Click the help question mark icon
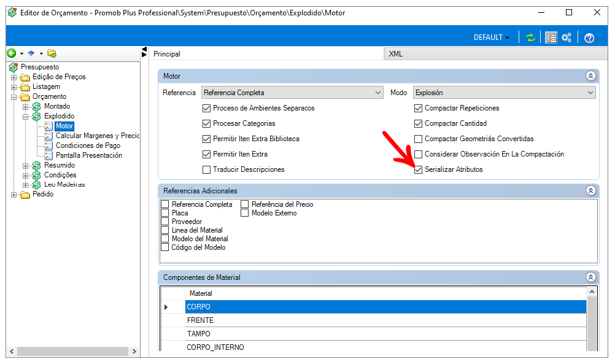615x364 pixels. click(x=589, y=38)
